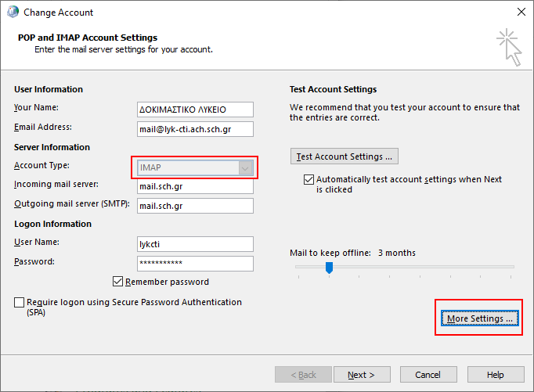
Task: Focus the Outgoing mail server (SMTP) field
Action: (x=194, y=206)
